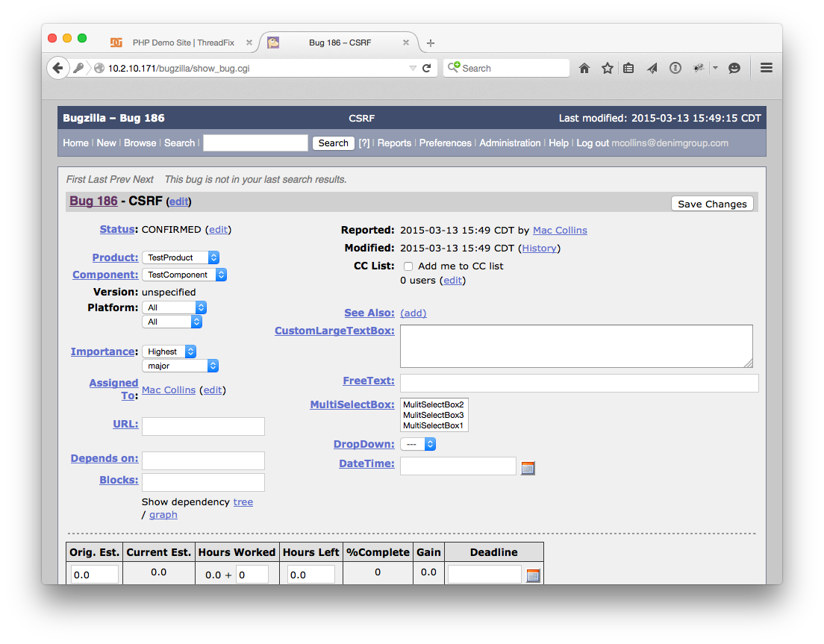Click into the CustomLargeTextBox area
Screen dimensions: 824x644
pos(576,346)
